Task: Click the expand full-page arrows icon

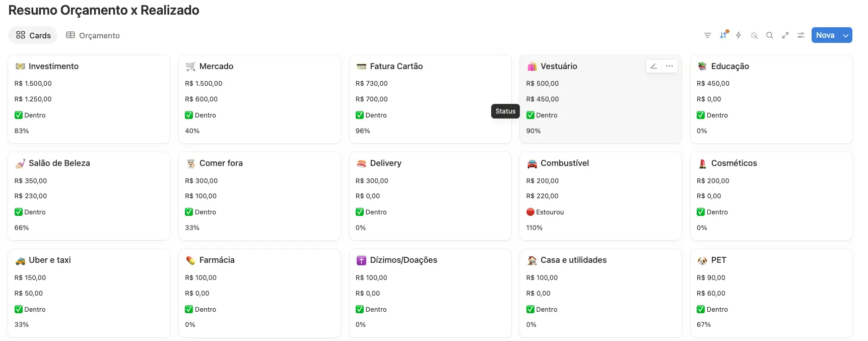Action: pos(785,35)
